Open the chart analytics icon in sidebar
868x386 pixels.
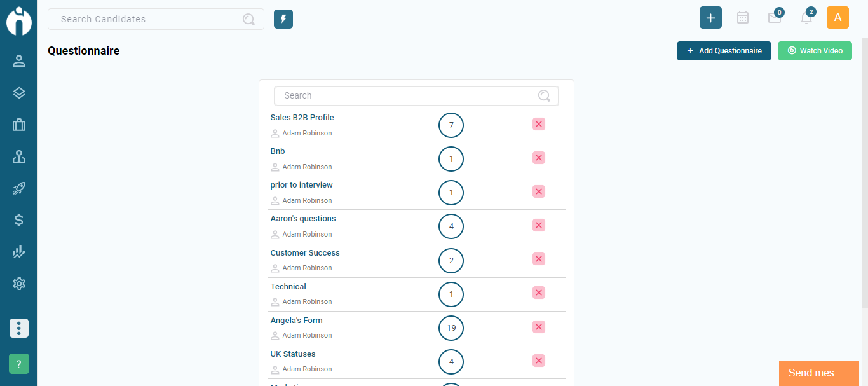[x=19, y=252]
